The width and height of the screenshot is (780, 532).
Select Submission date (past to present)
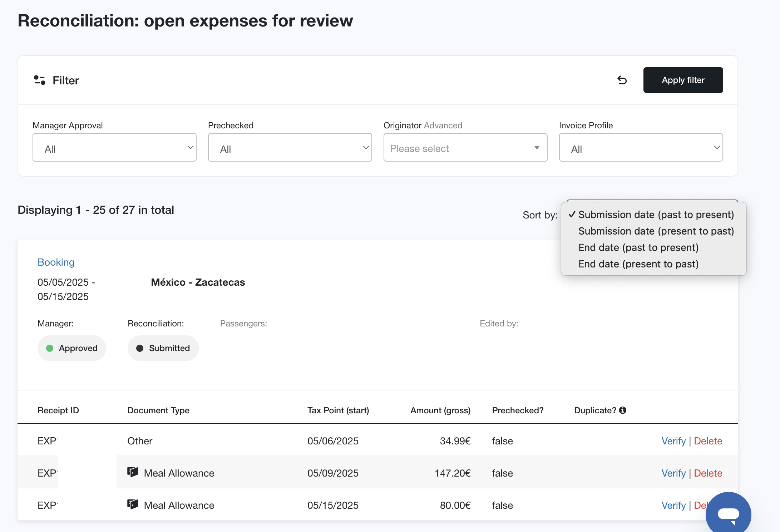click(x=654, y=215)
